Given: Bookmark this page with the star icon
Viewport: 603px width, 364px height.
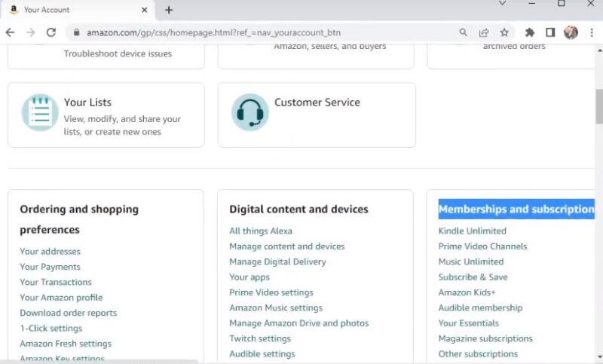Looking at the screenshot, I should [x=504, y=32].
